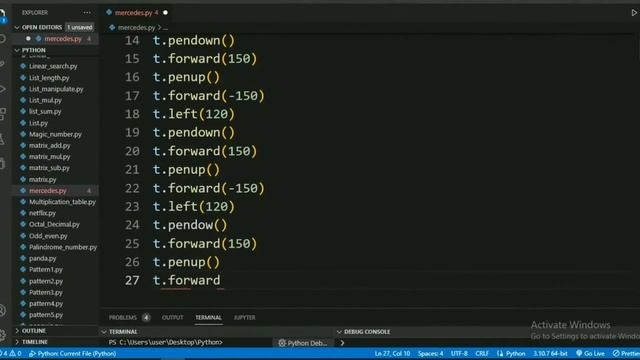Image resolution: width=640 pixels, height=360 pixels.
Task: Open panda.py file
Action: coord(42,258)
